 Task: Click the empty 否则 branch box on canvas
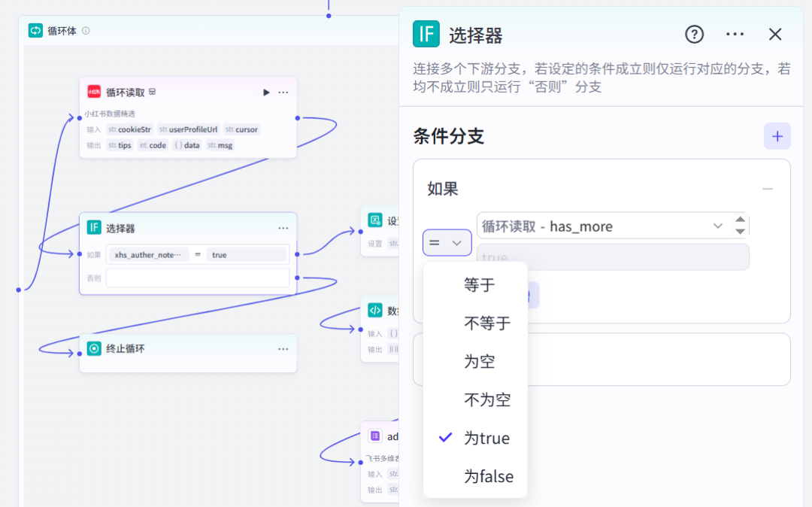[x=198, y=278]
